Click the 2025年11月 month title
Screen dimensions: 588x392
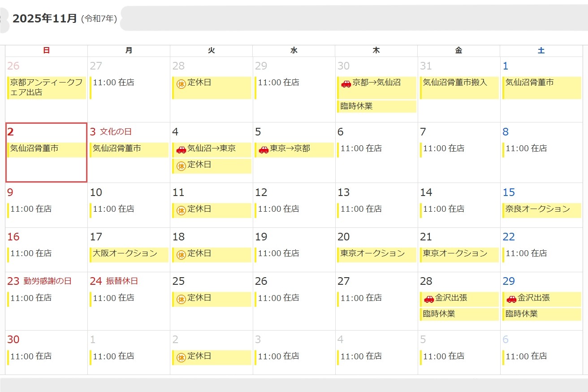click(45, 19)
